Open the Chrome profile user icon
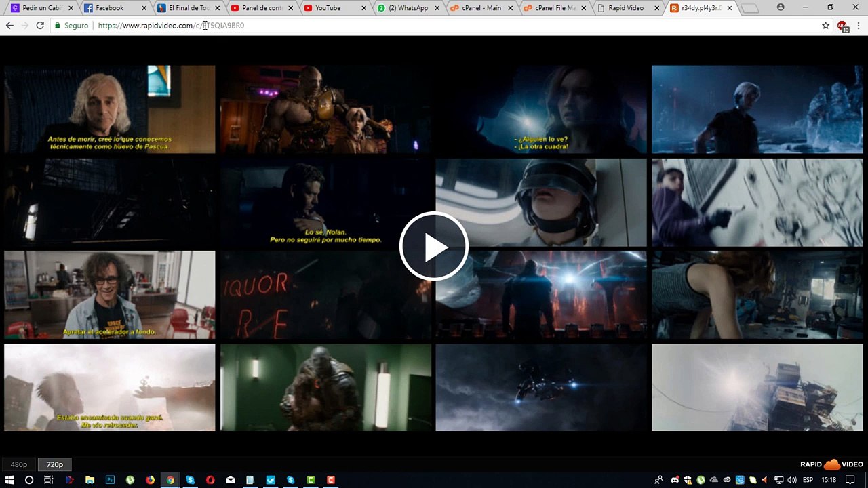Image resolution: width=868 pixels, height=488 pixels. click(781, 7)
